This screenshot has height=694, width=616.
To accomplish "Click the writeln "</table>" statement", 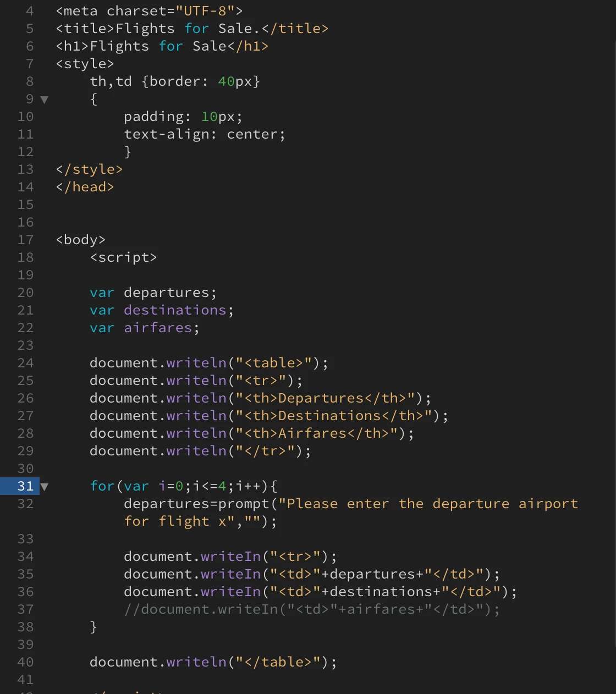I will pyautogui.click(x=213, y=662).
